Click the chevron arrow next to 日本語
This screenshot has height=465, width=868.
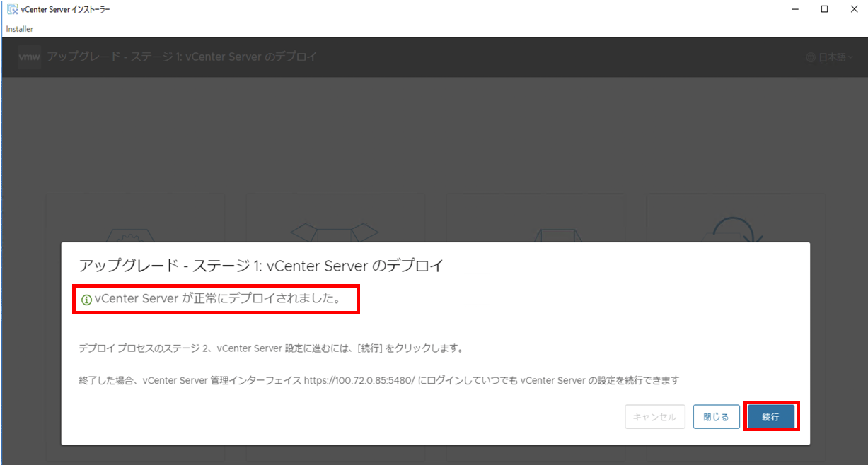click(850, 57)
